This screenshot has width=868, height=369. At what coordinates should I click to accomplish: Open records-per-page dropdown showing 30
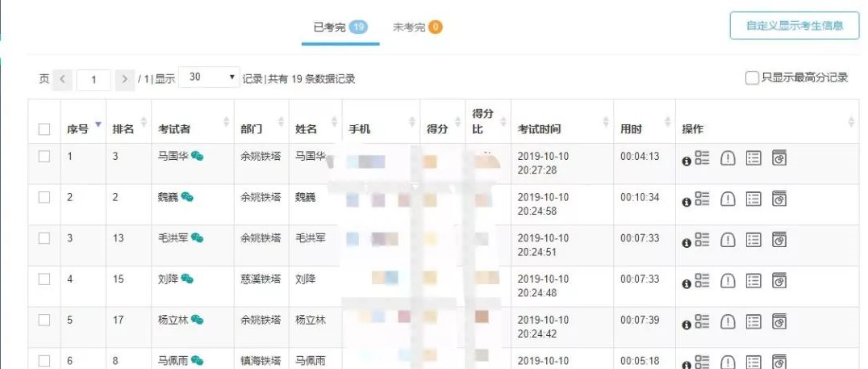(x=210, y=78)
